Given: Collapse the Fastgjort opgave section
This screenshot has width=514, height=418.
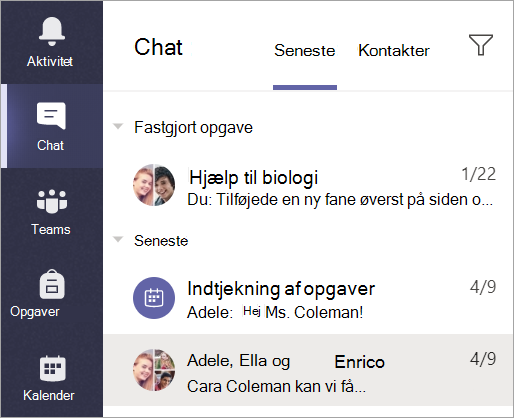Looking at the screenshot, I should point(118,126).
